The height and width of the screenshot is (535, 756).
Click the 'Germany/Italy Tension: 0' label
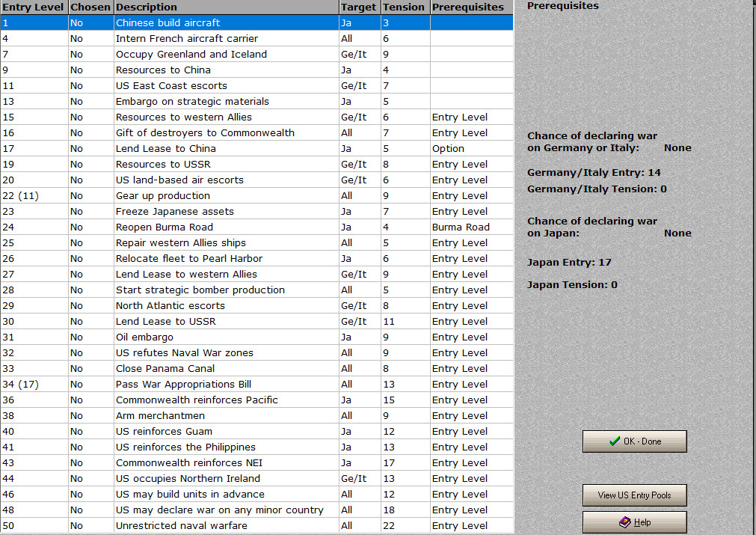[x=597, y=189]
